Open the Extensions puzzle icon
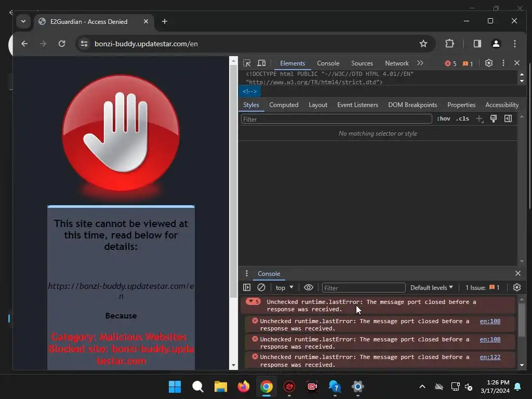532x399 pixels. click(449, 44)
